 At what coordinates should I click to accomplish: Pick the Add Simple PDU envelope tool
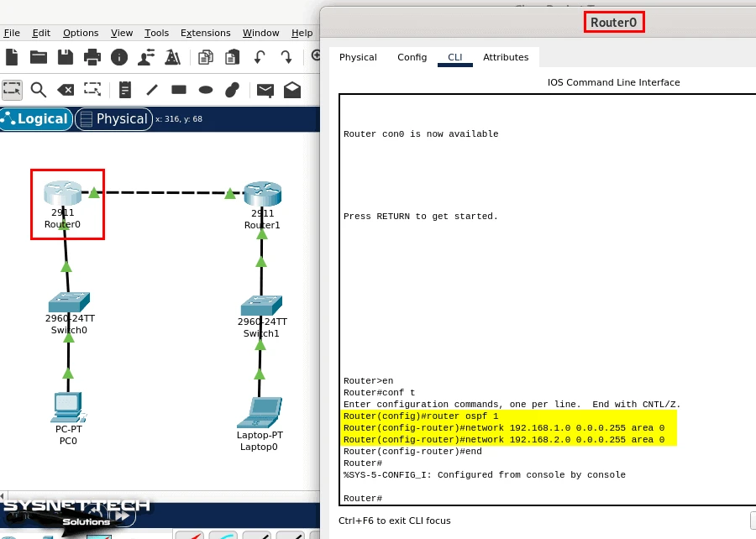pos(262,89)
